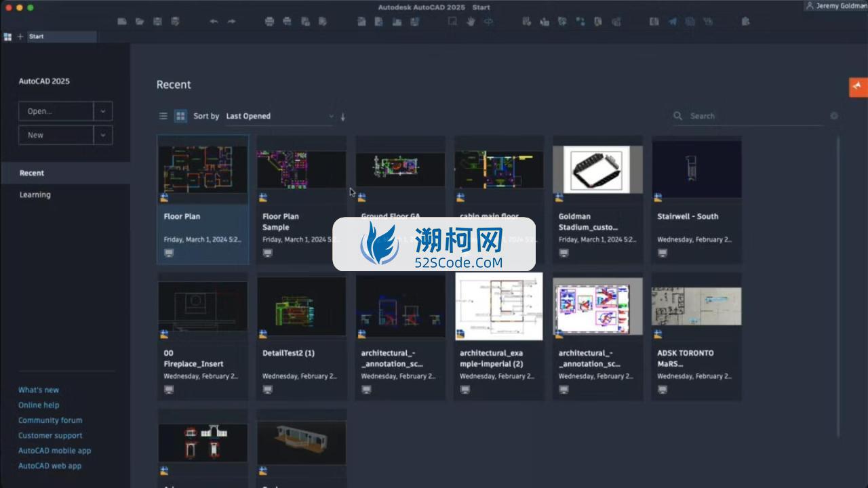Select the Pan hand tool in the toolbar
The width and height of the screenshot is (868, 488).
[x=471, y=22]
